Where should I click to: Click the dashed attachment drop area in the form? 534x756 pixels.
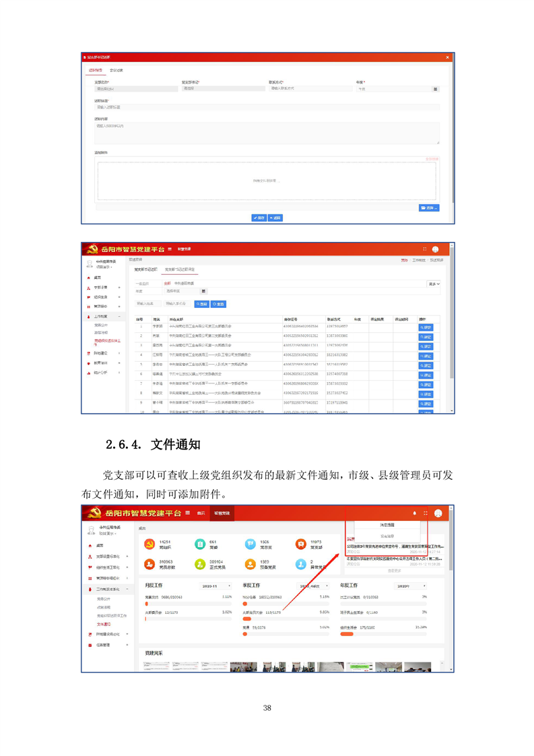tap(267, 181)
